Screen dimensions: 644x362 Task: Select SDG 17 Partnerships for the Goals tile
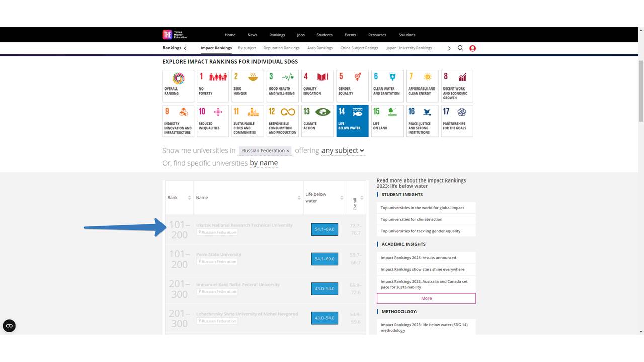tap(457, 121)
